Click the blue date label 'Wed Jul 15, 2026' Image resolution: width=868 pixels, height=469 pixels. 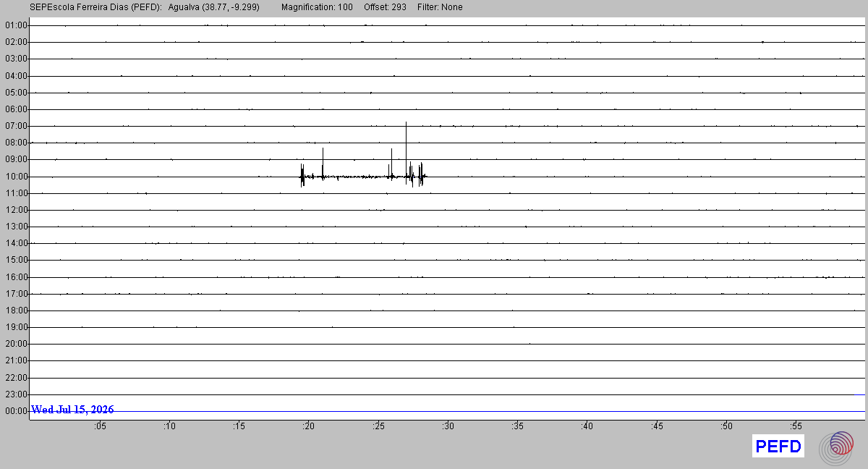click(72, 410)
